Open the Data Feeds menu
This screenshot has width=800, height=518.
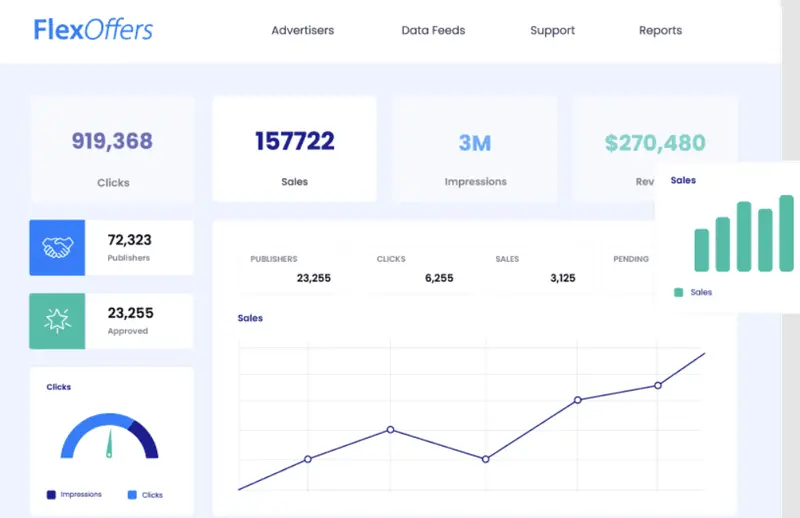pyautogui.click(x=433, y=30)
